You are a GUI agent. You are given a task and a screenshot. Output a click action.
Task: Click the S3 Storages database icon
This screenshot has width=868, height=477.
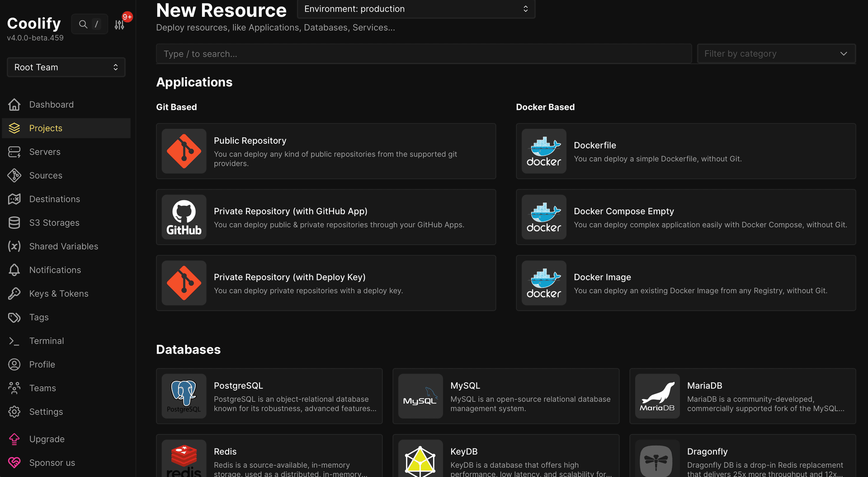pos(14,222)
